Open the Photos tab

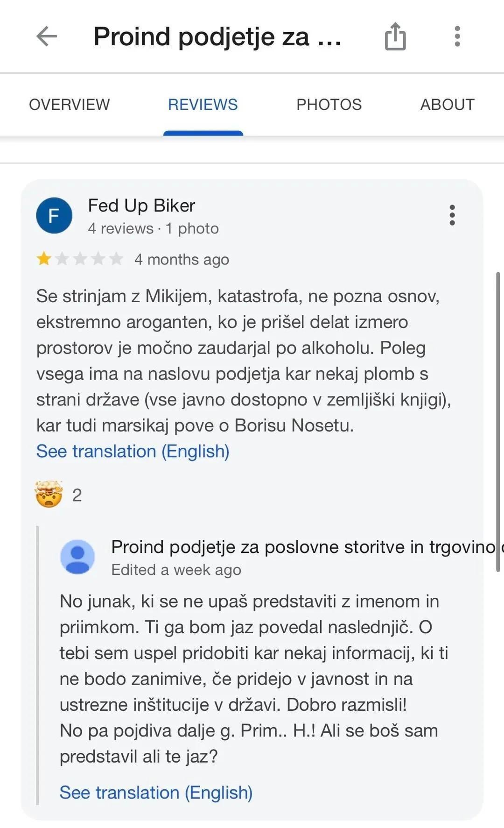pyautogui.click(x=329, y=105)
